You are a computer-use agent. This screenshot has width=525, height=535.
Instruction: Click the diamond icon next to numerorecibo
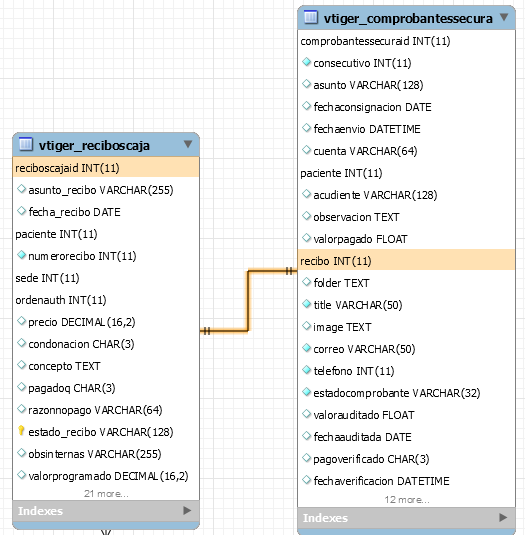(x=21, y=255)
